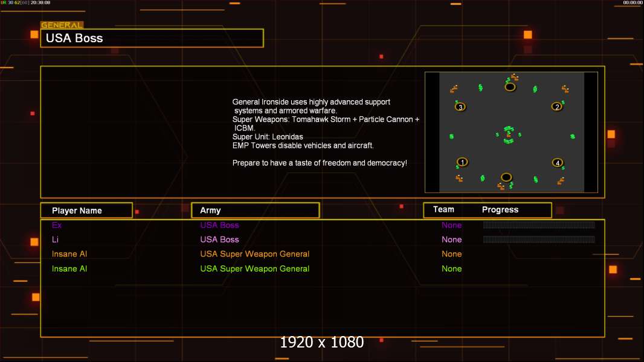Click the supply dollar icon beside start position 4

click(563, 168)
